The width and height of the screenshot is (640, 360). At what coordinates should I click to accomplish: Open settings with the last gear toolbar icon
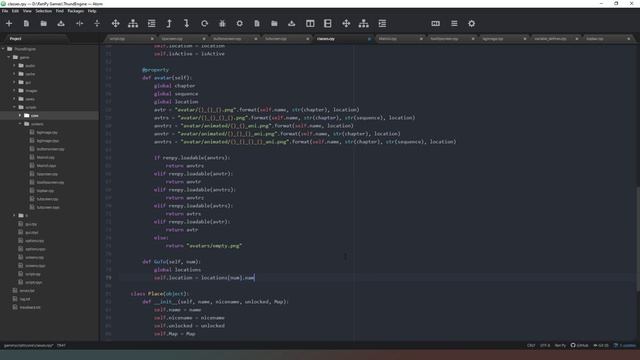(471, 24)
